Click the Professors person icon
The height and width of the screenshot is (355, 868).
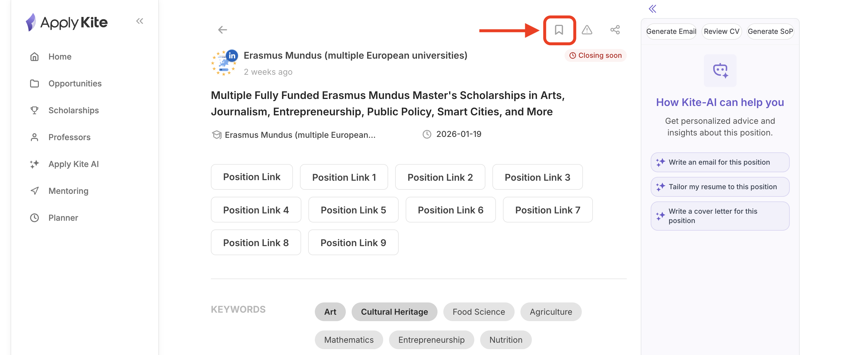(x=34, y=137)
